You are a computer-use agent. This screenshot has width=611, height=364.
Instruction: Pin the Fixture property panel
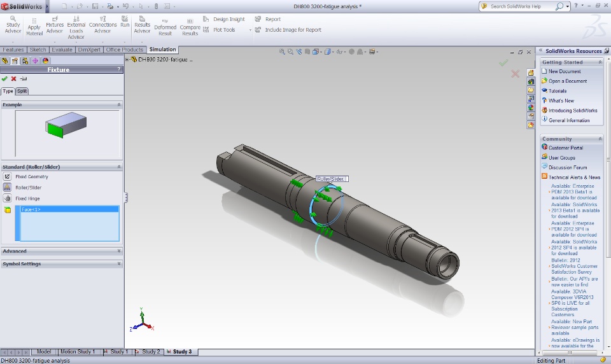coord(24,79)
